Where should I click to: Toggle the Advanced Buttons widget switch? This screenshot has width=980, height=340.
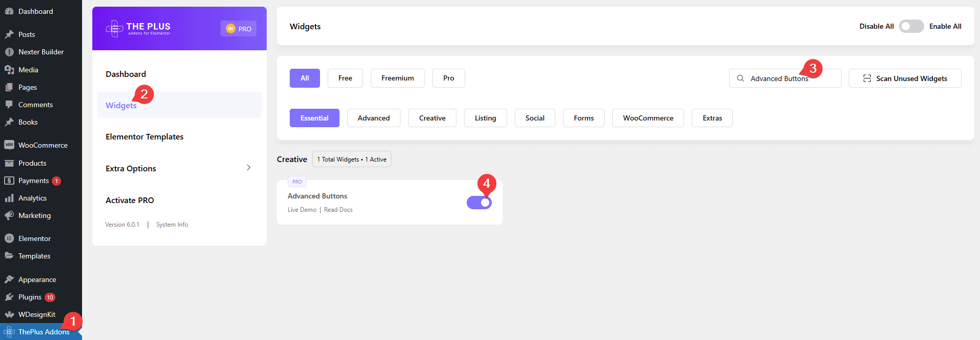coord(479,203)
